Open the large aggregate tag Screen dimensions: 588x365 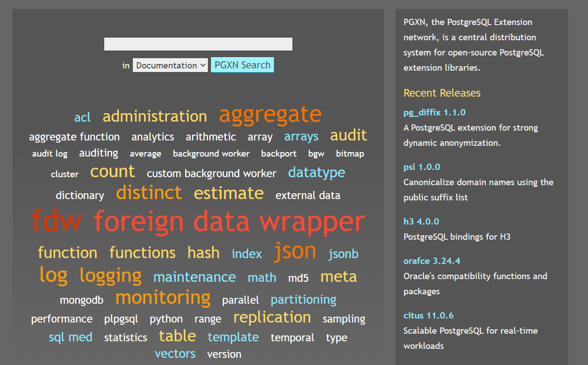click(270, 115)
